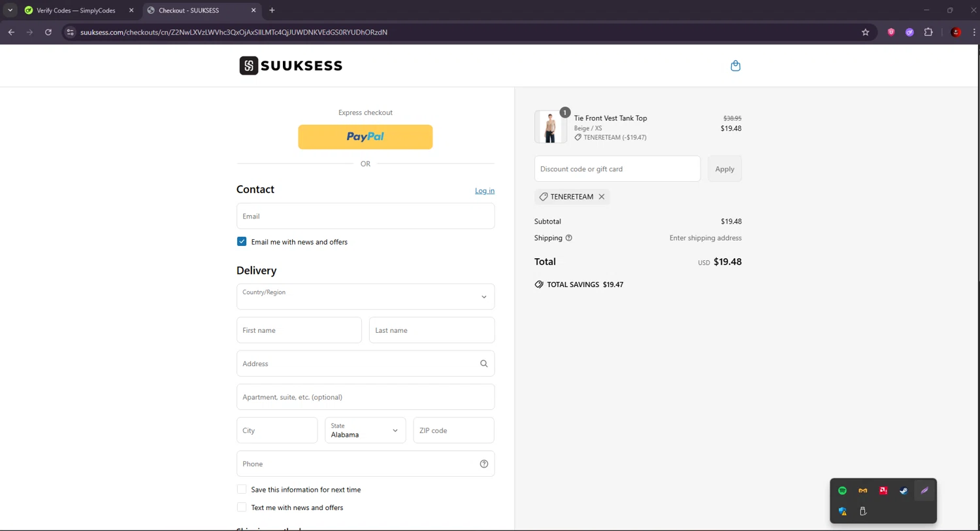This screenshot has width=980, height=531.
Task: Click the Tie Front Vest product thumbnail
Action: 550,127
